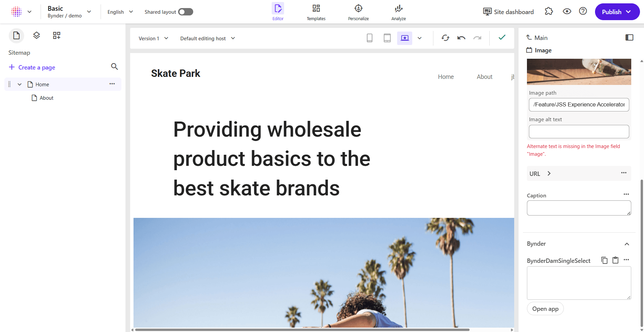The width and height of the screenshot is (644, 332).
Task: Toggle the Shared layout switch
Action: click(185, 12)
